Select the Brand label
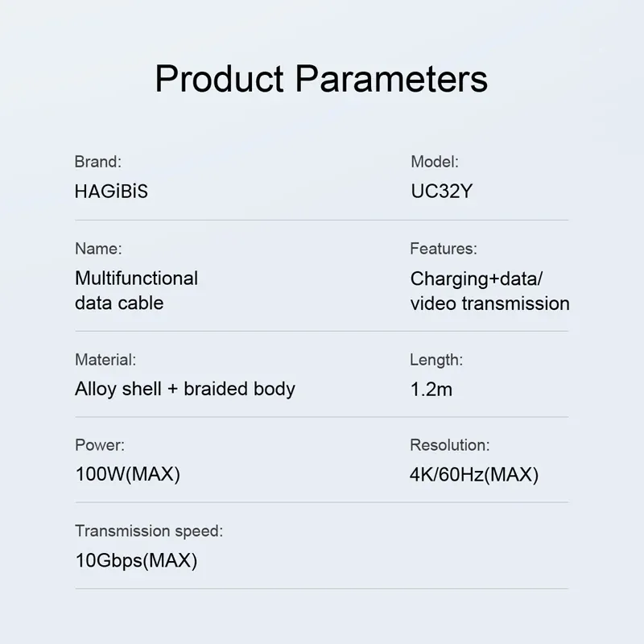Image resolution: width=644 pixels, height=644 pixels. pyautogui.click(x=97, y=162)
